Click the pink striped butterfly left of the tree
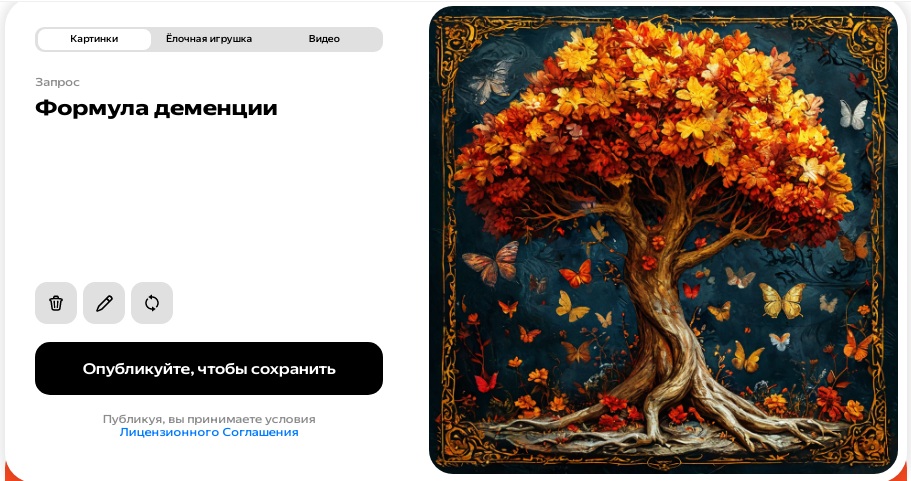The height and width of the screenshot is (481, 911). (x=492, y=263)
